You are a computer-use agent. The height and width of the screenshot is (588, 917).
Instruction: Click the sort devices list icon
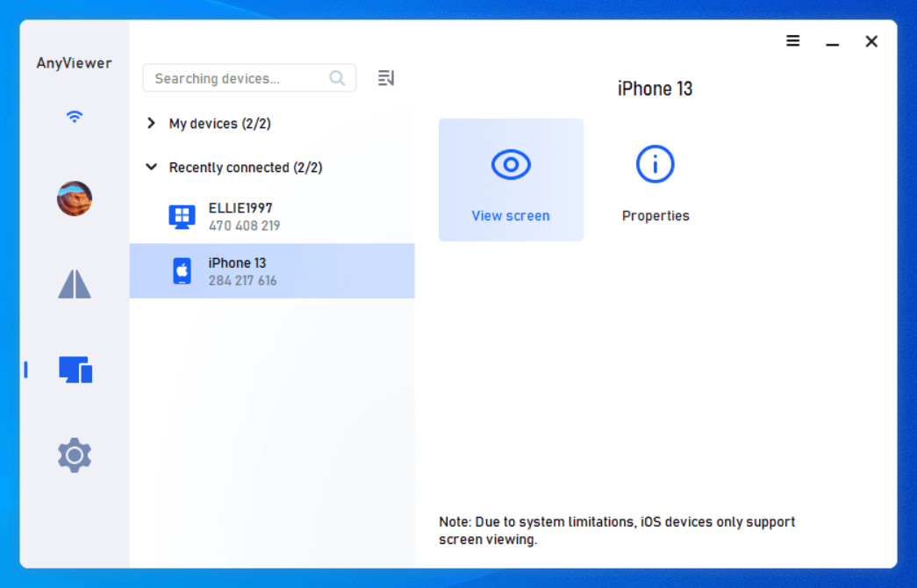pyautogui.click(x=386, y=78)
